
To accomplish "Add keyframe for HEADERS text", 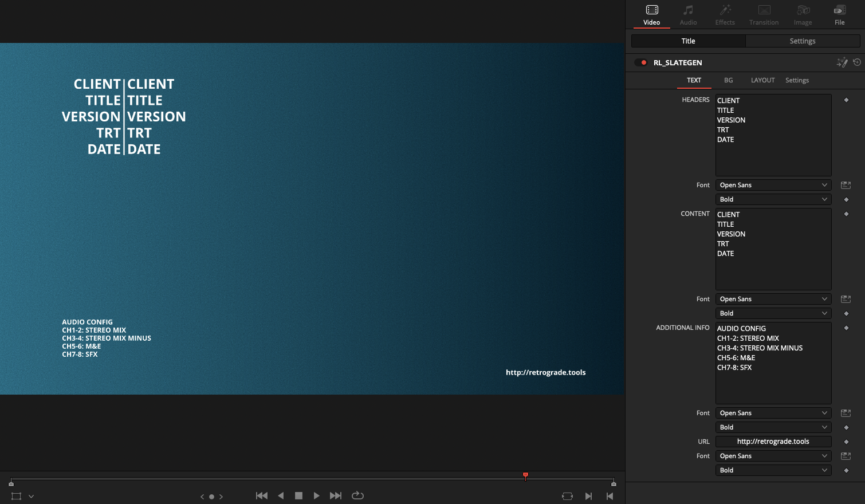I will click(846, 100).
